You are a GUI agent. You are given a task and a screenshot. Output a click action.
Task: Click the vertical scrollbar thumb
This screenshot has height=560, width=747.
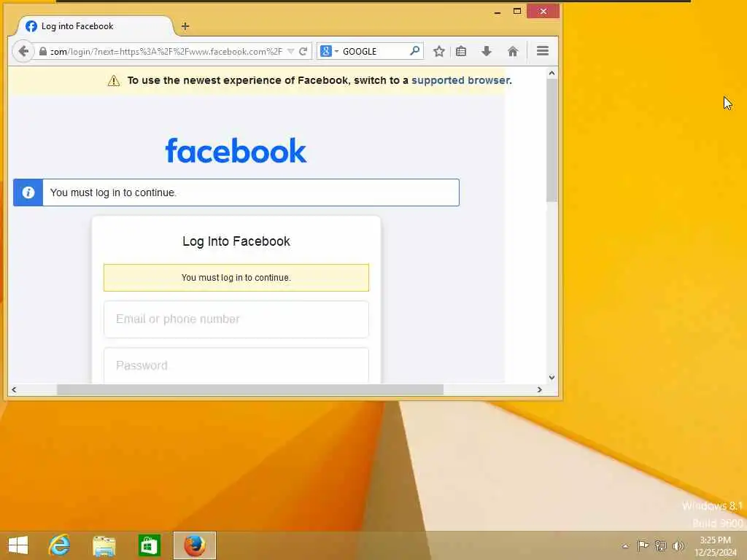pos(551,141)
